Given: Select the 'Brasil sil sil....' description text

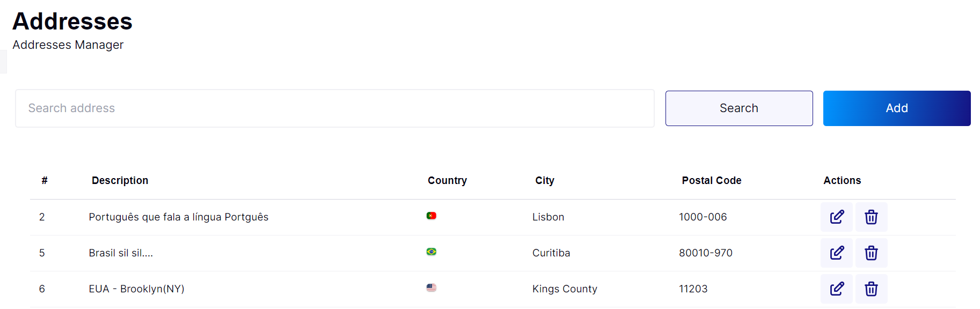Looking at the screenshot, I should pyautogui.click(x=121, y=253).
